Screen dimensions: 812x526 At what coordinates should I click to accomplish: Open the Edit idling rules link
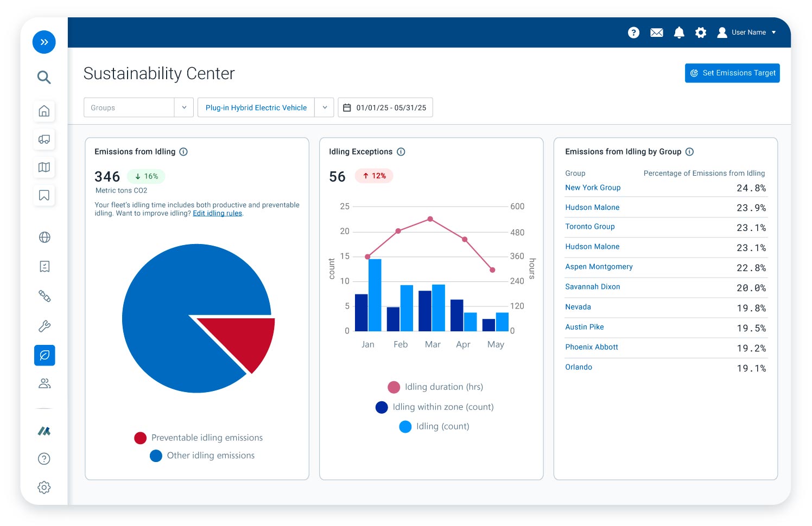pos(217,213)
